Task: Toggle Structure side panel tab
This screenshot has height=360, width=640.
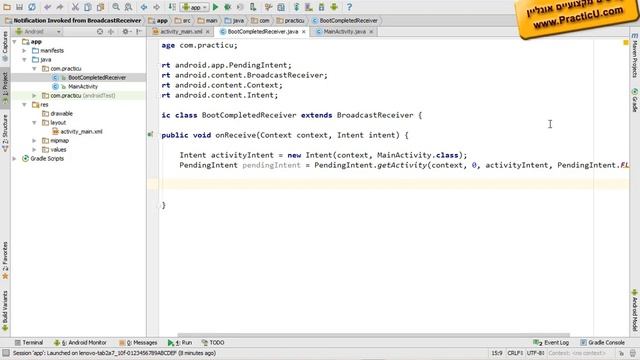Action: coord(5,132)
